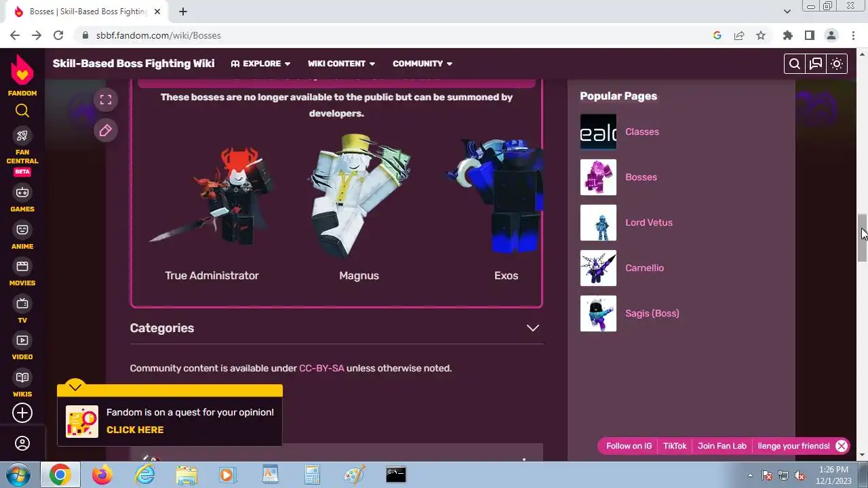Click browser forward arrow
Screen dimensions: 868x488
pos(37,35)
